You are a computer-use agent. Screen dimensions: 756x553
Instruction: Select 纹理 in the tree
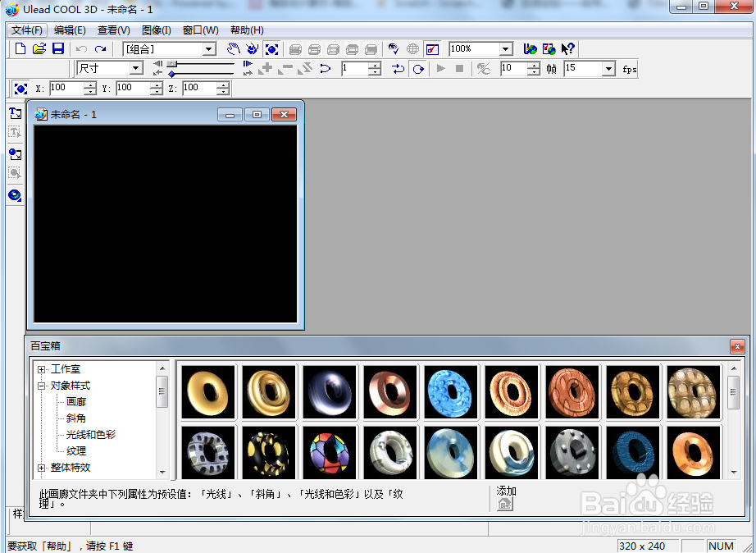pos(76,450)
